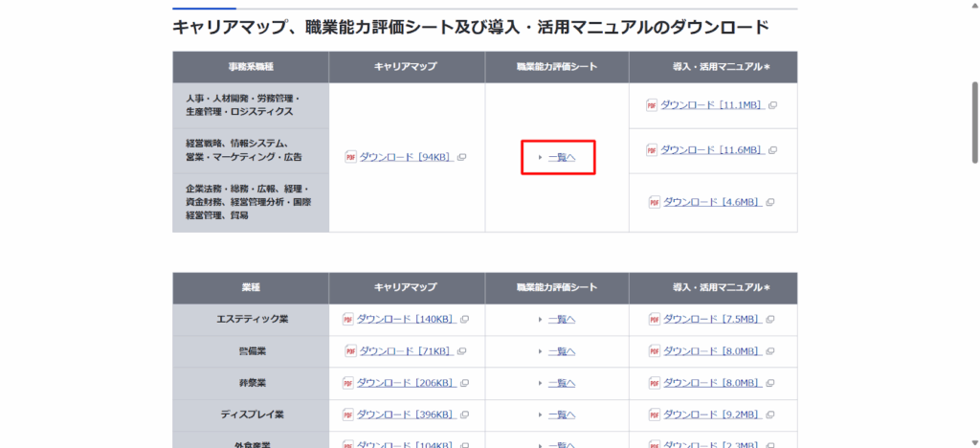Open 一覧へ for 警備業 evaluation sheets
This screenshot has width=980, height=448.
(561, 351)
